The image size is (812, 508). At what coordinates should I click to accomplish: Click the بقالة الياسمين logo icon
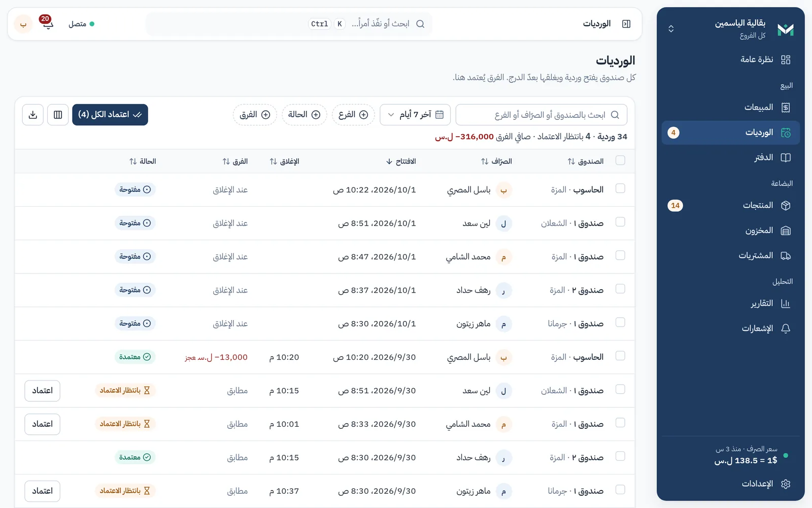[785, 29]
